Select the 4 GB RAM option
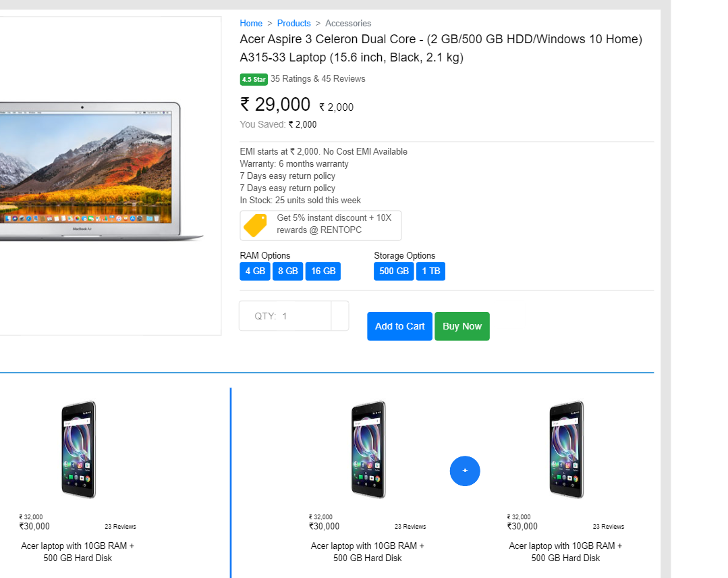The image size is (728, 578). (255, 271)
